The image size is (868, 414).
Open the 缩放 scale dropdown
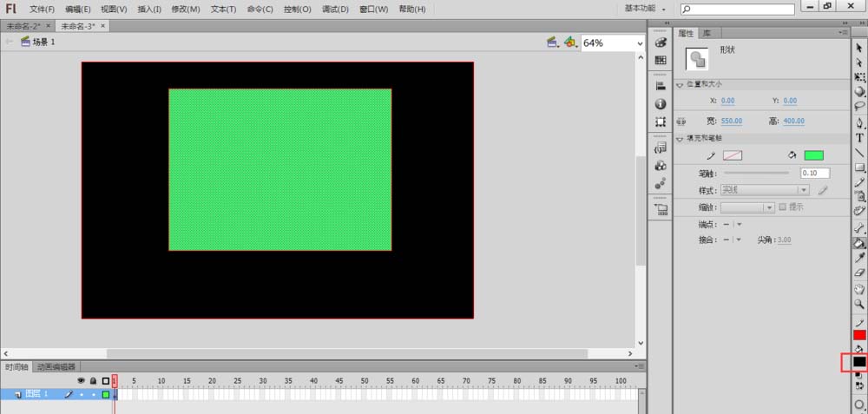[747, 207]
